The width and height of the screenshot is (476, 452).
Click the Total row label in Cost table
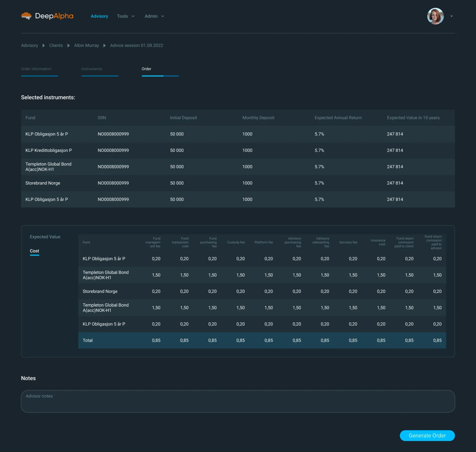coord(88,340)
